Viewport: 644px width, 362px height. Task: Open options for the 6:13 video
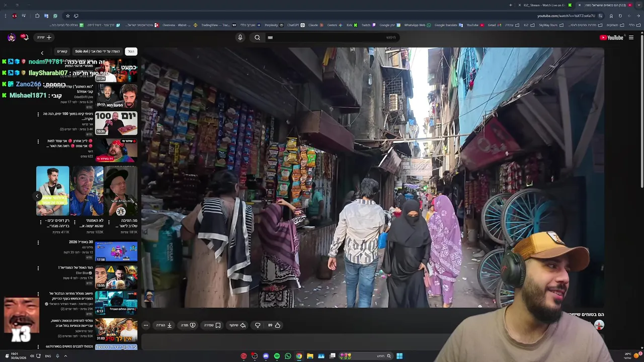click(x=38, y=295)
